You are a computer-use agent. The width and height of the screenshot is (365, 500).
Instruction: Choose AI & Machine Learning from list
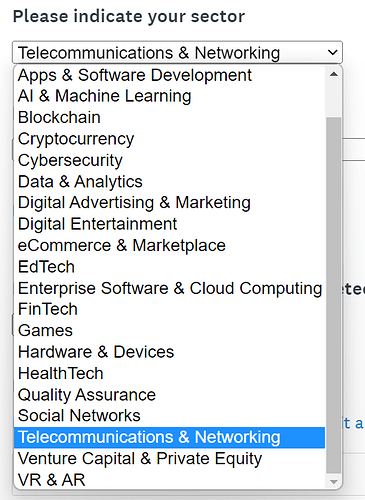(x=169, y=96)
